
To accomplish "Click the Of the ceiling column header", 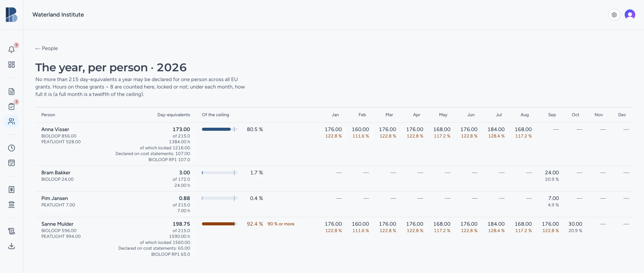I will [x=215, y=115].
